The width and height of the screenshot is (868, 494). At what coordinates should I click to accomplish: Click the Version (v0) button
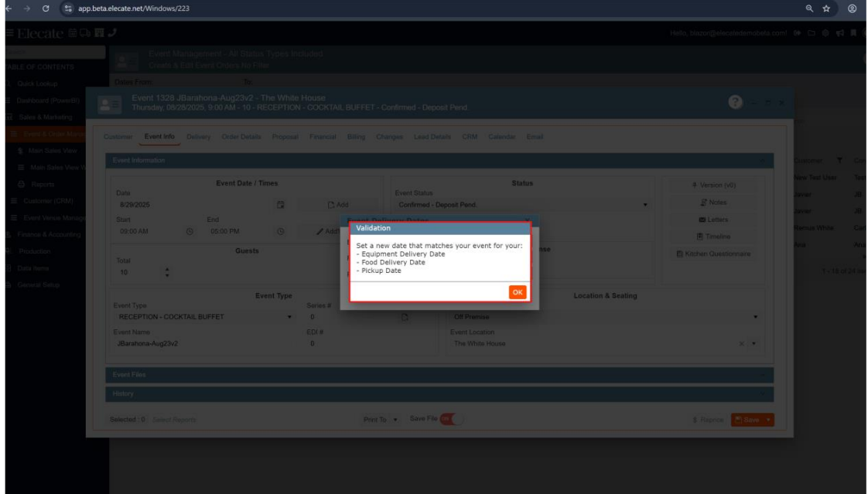coord(713,186)
